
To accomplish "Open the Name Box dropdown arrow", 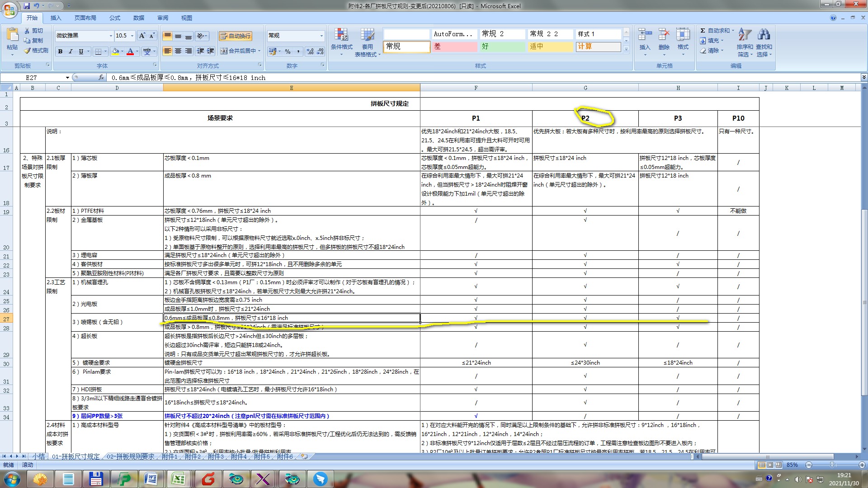I will pyautogui.click(x=67, y=78).
